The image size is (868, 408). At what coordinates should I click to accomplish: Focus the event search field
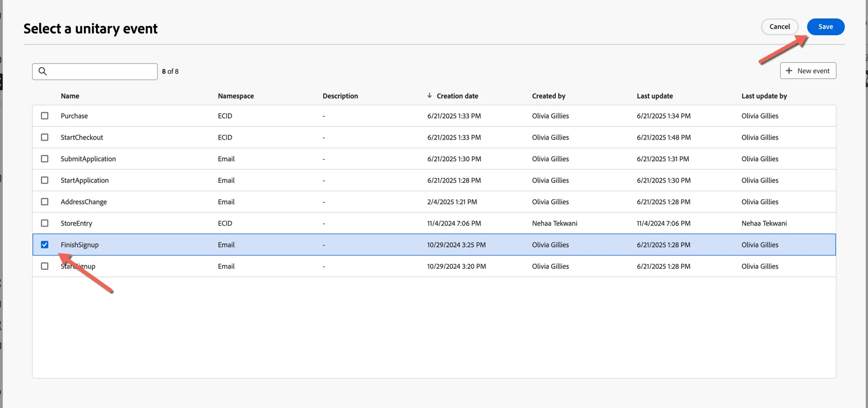tap(95, 71)
